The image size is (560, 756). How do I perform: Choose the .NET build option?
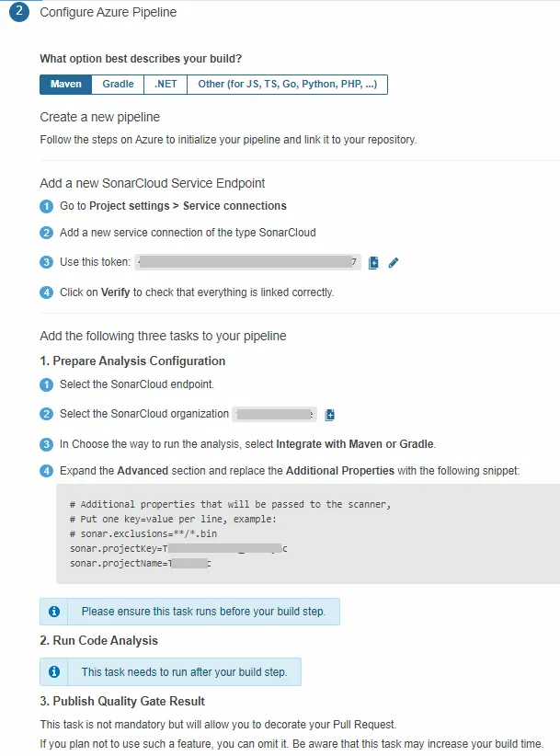(166, 85)
